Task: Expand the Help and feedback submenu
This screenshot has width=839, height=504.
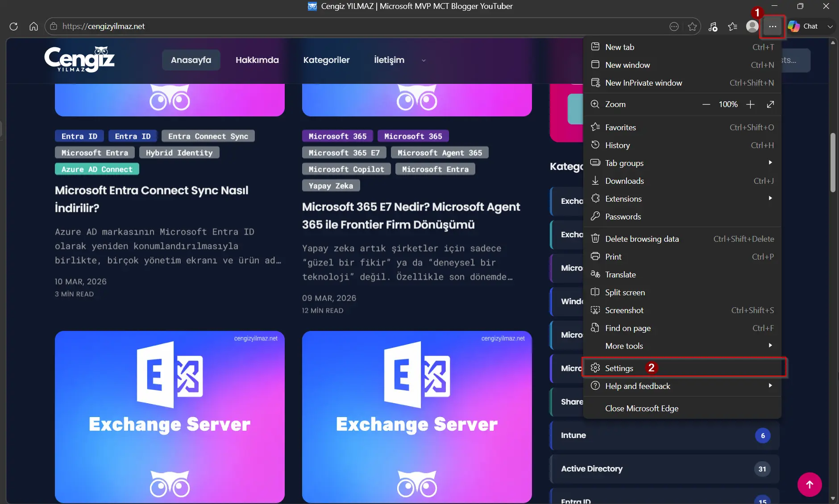Action: pyautogui.click(x=682, y=386)
